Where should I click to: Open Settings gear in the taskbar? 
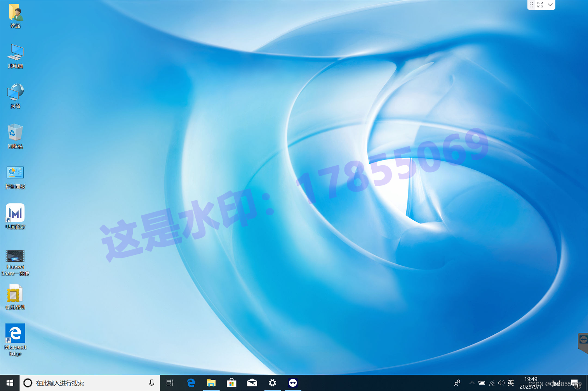272,383
